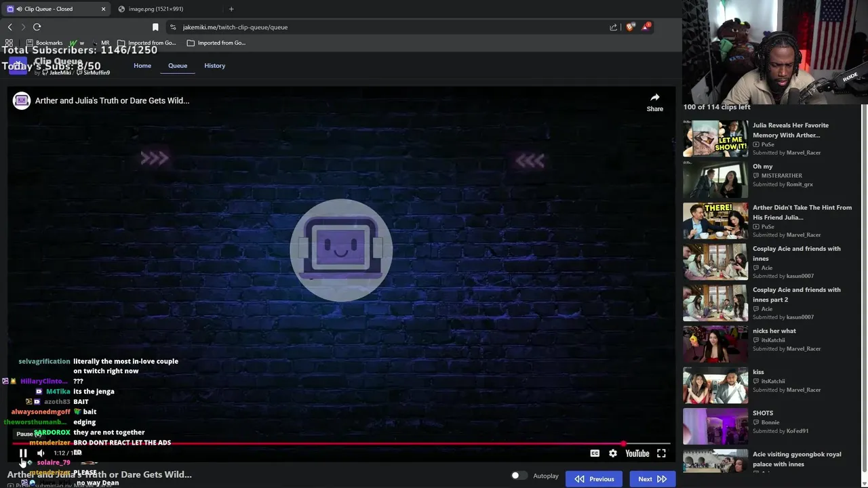Click the JakeMiki GitHub author link
The height and width of the screenshot is (488, 868).
click(x=56, y=73)
